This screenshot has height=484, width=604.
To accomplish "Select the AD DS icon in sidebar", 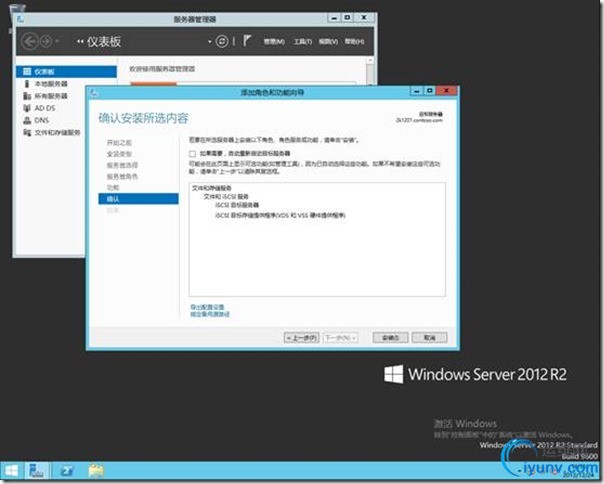I will 27,108.
